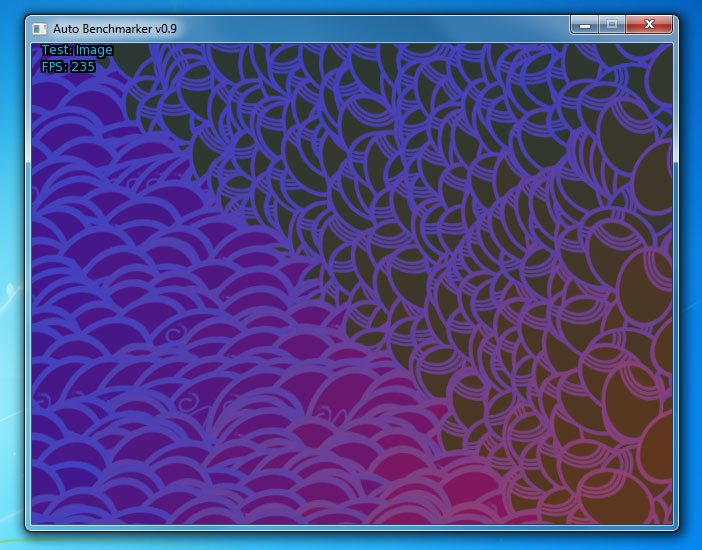Click the Auto Benchmarker app icon in title bar
702x550 pixels.
[40, 28]
